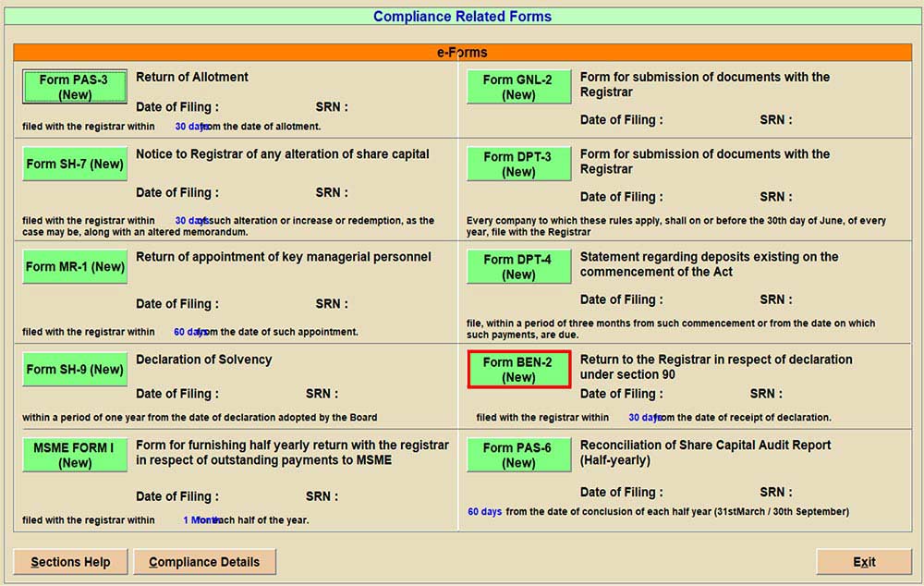Click Form DPT-4 statement regarding deposits
The image size is (924, 586).
tap(518, 266)
